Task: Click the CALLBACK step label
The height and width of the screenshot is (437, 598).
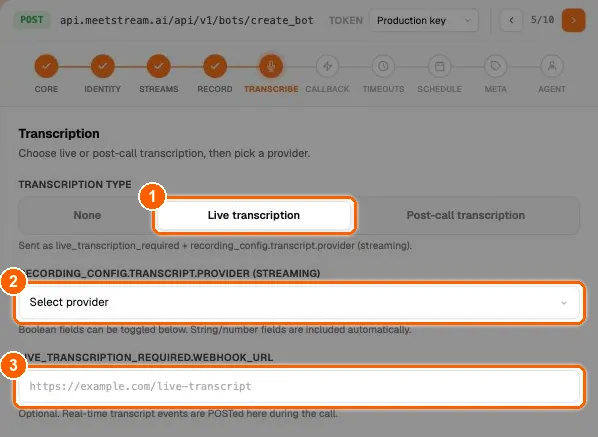Action: pyautogui.click(x=327, y=89)
